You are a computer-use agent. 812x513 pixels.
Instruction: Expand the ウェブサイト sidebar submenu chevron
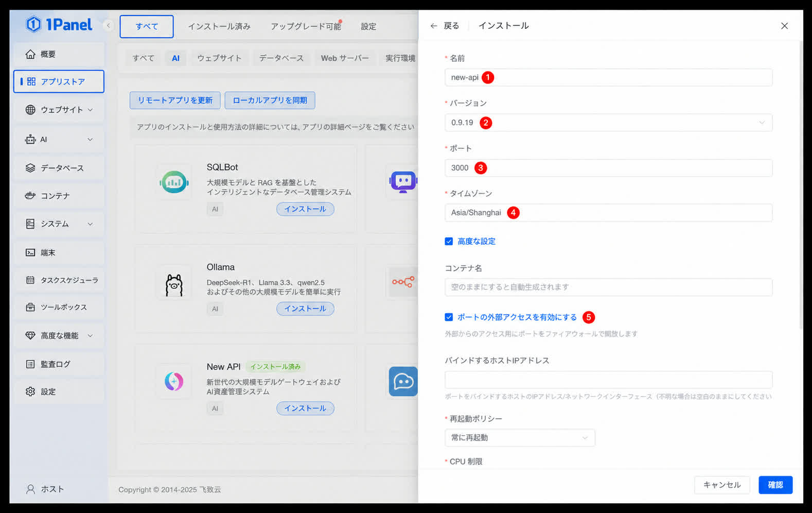(91, 110)
